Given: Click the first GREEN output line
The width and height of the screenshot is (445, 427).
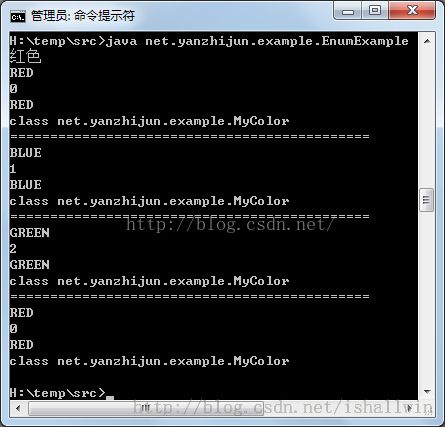Looking at the screenshot, I should point(30,233).
